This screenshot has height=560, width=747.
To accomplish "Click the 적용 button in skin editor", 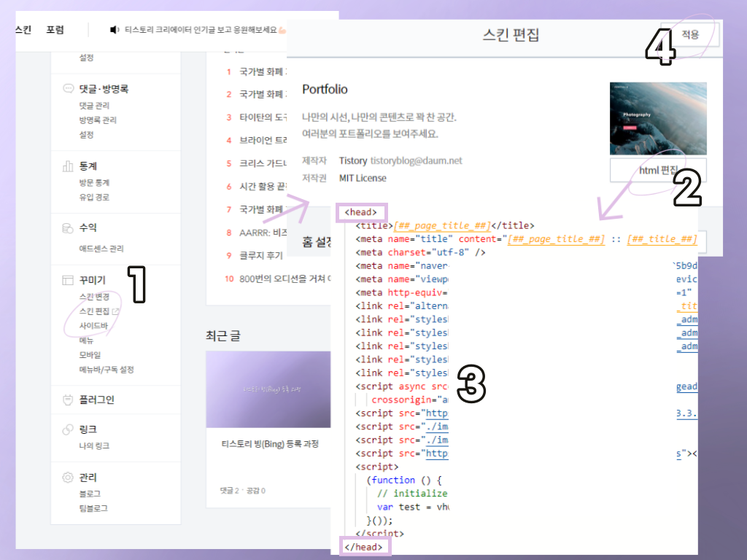I will tap(690, 34).
